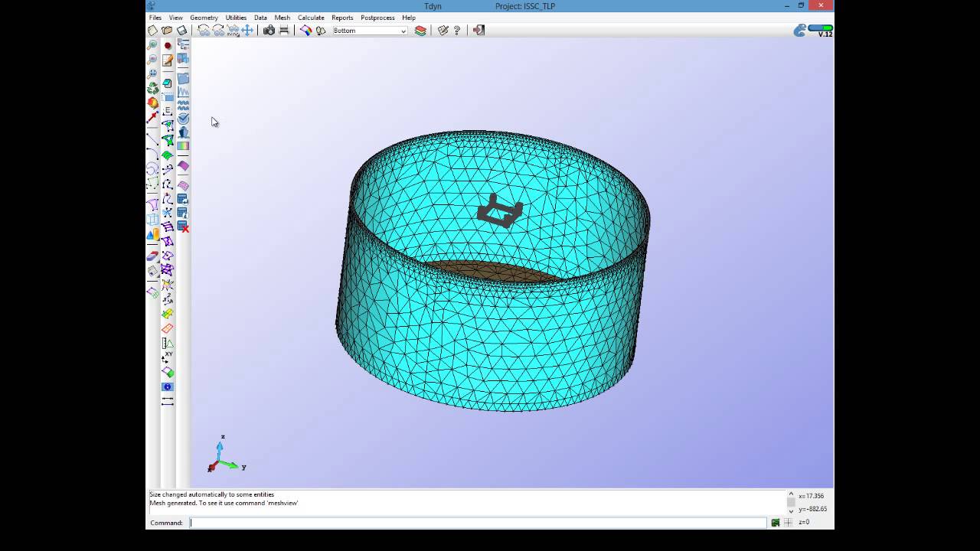
Task: Click inside the Command input field
Action: tap(459, 523)
